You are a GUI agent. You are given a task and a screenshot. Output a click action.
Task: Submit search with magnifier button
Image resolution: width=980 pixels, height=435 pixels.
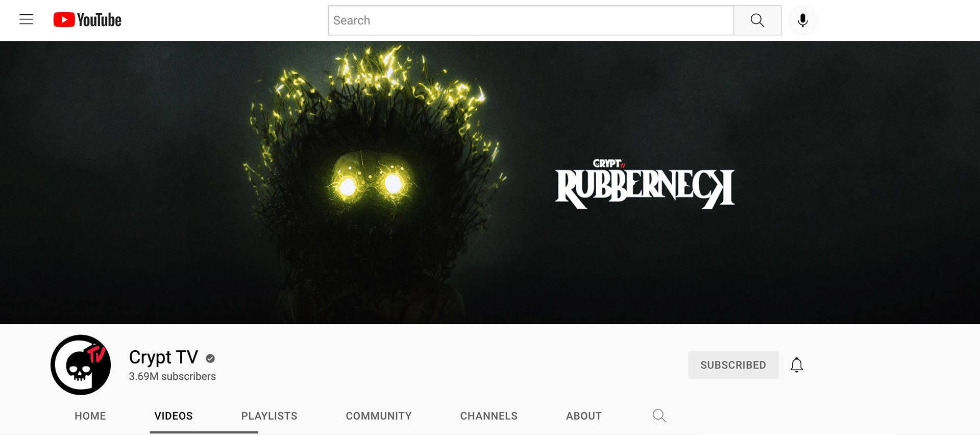pyautogui.click(x=757, y=20)
